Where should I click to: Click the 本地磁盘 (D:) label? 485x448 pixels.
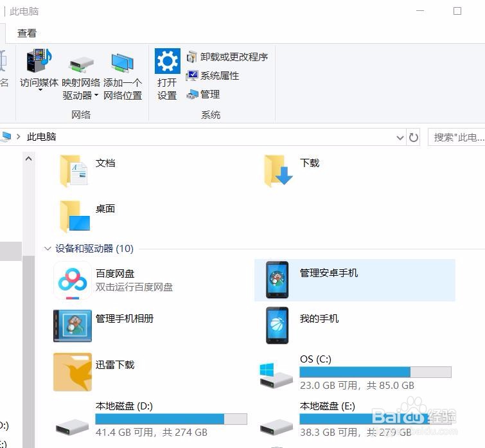click(x=124, y=406)
